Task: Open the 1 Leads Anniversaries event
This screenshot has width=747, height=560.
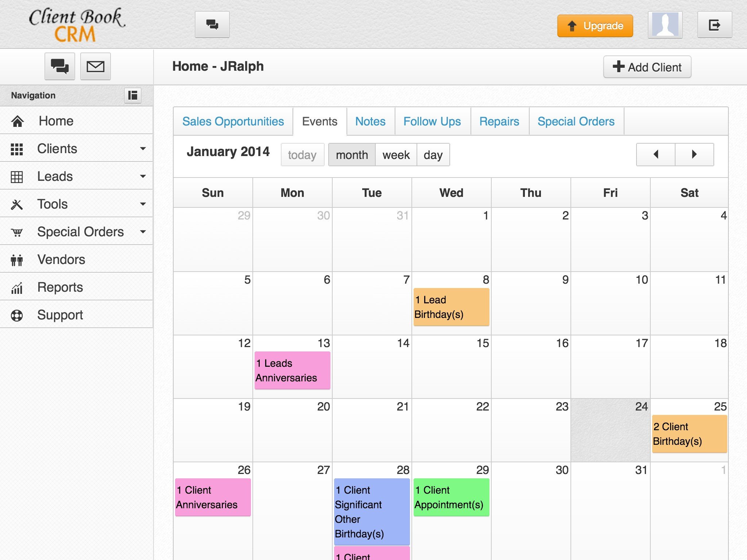Action: (x=293, y=370)
